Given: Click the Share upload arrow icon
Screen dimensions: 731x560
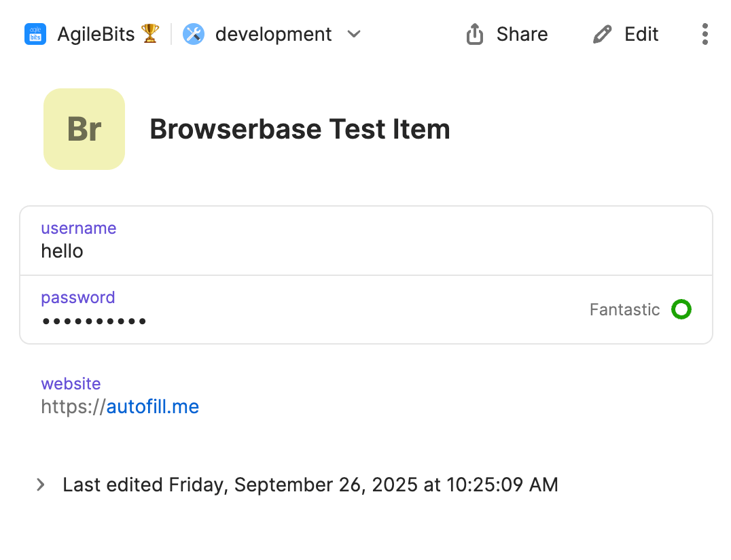Looking at the screenshot, I should (x=475, y=34).
